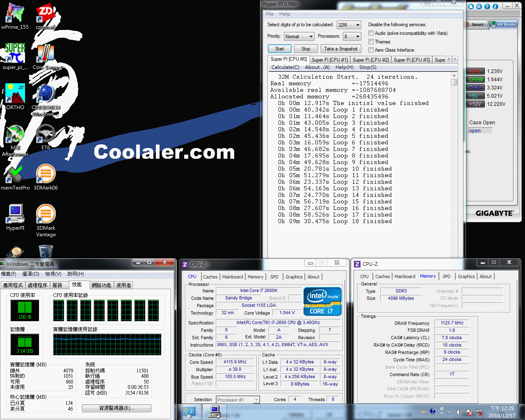Open the Help menu in Hyper PI
Screen dimensions: 525x420
pos(285,14)
